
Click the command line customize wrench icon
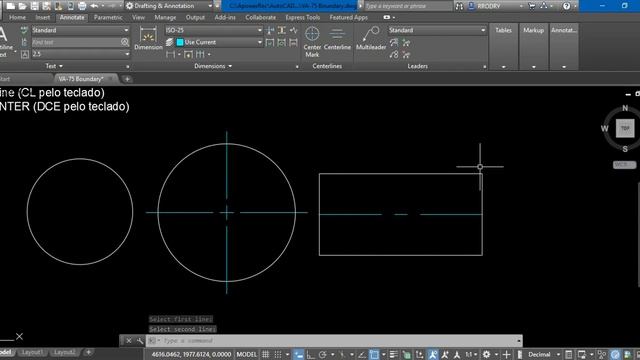pos(140,340)
